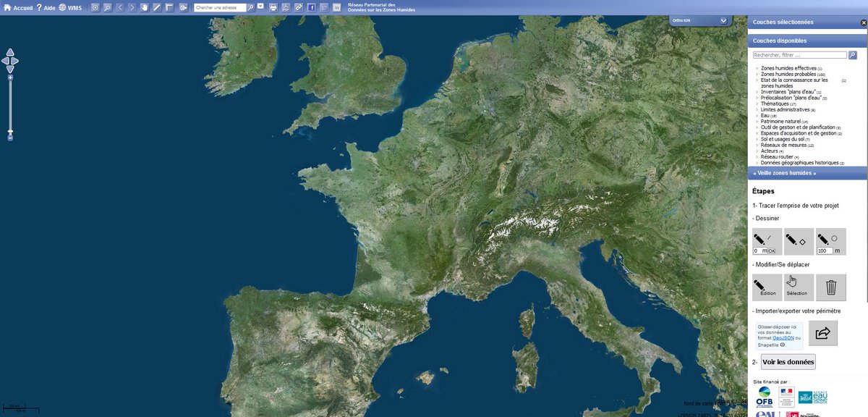
Task: Go to previous map view arrow
Action: pos(120,7)
